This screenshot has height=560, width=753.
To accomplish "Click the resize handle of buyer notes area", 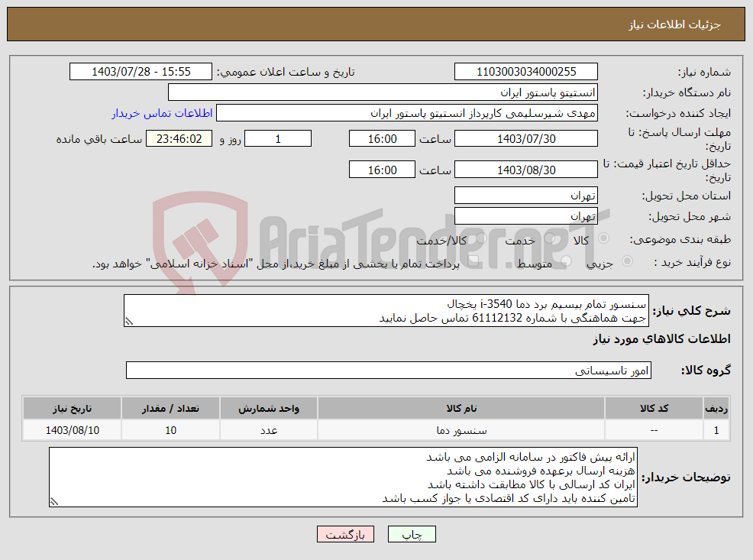I will coord(54,501).
